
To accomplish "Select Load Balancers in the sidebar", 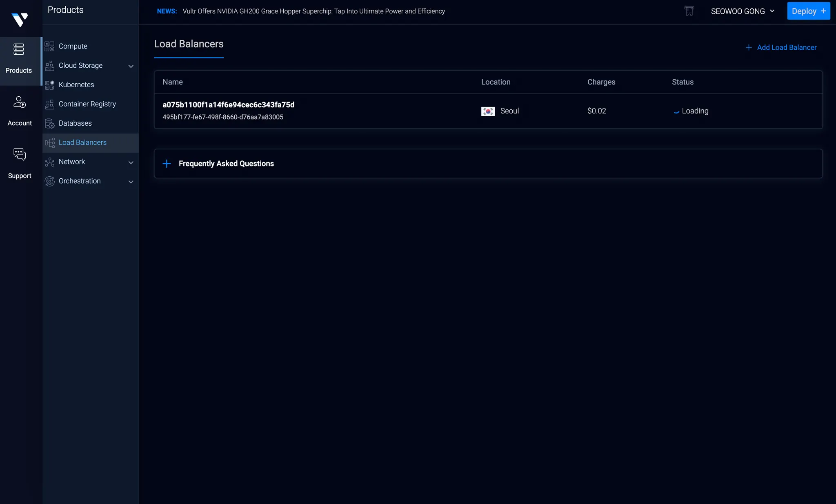I will click(82, 142).
